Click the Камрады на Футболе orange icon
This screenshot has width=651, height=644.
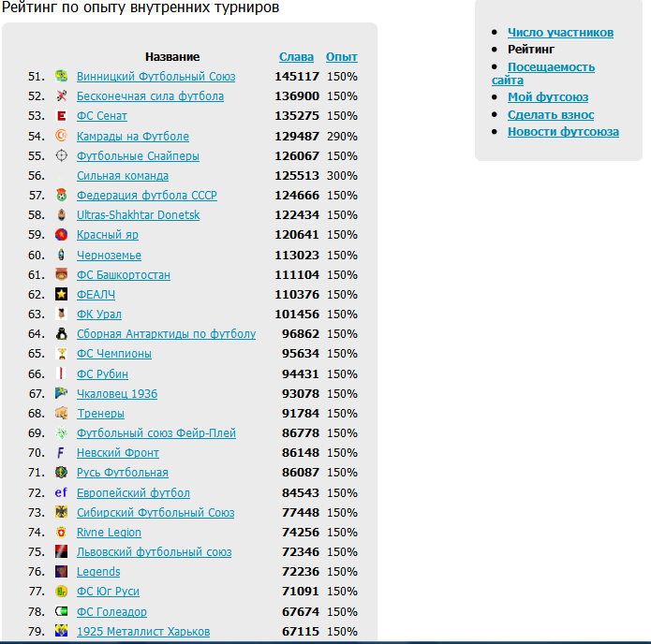(x=61, y=136)
